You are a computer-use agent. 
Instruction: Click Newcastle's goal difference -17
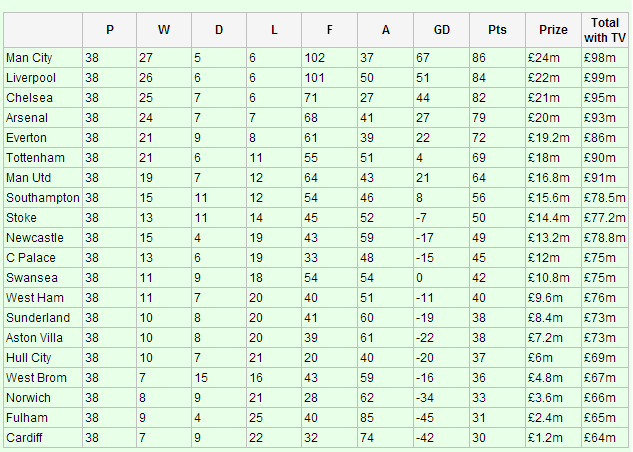pos(441,238)
